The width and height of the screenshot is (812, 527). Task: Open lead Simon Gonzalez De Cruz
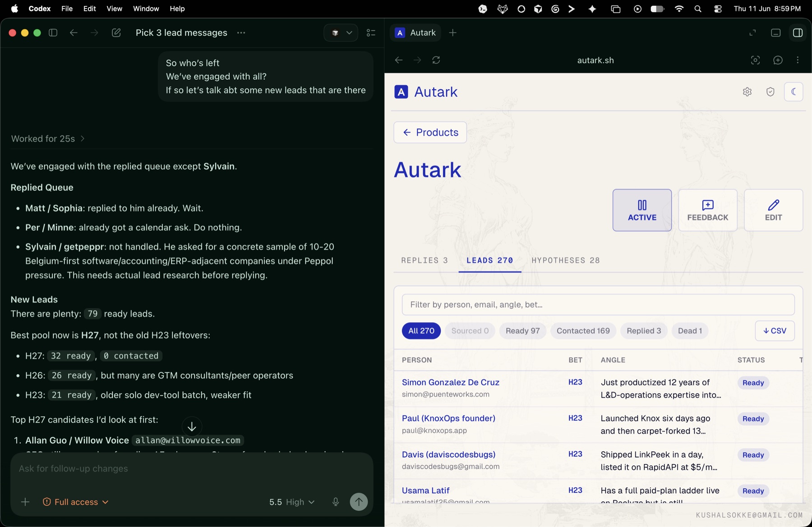[x=451, y=382]
